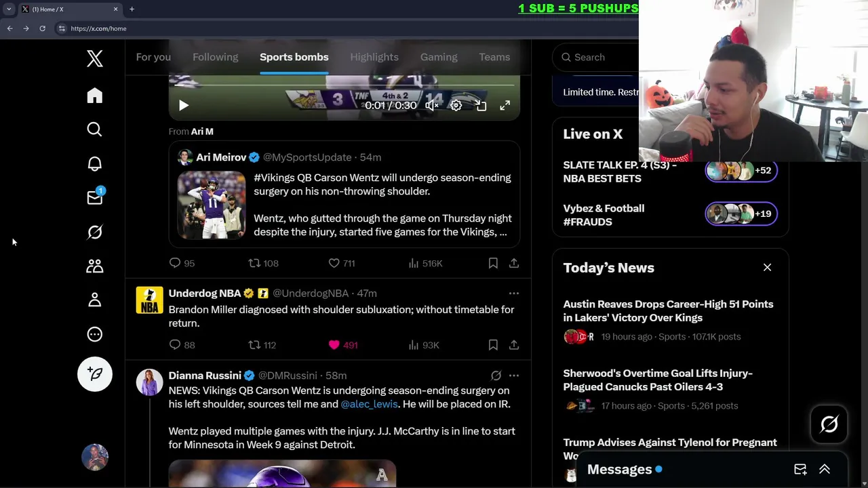
Task: Go to Home via house icon
Action: pos(95,96)
